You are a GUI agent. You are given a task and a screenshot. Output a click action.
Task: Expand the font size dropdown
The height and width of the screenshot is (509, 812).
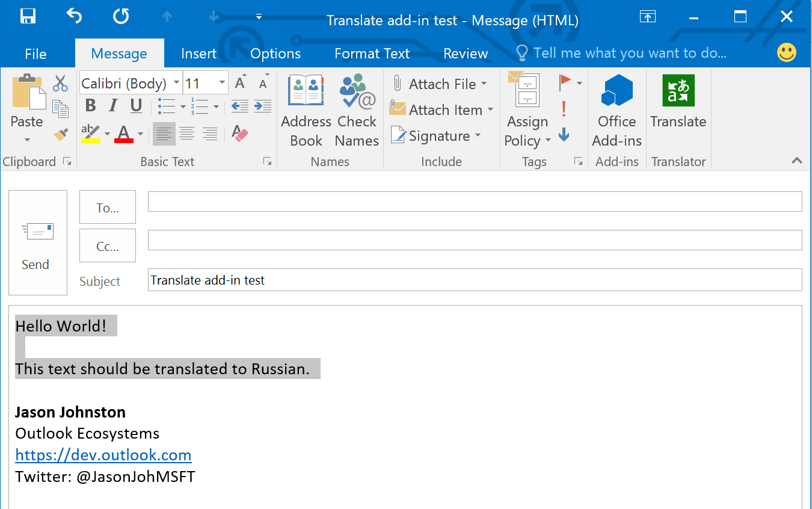coord(221,82)
